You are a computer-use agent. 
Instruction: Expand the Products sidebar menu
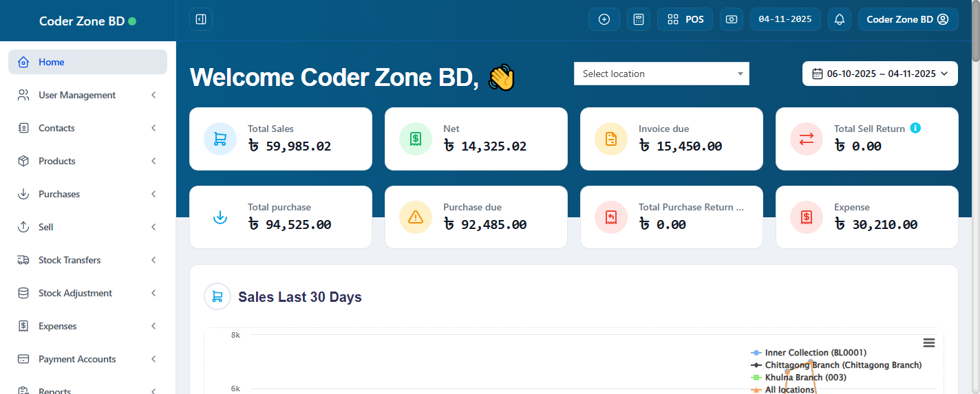(x=87, y=161)
